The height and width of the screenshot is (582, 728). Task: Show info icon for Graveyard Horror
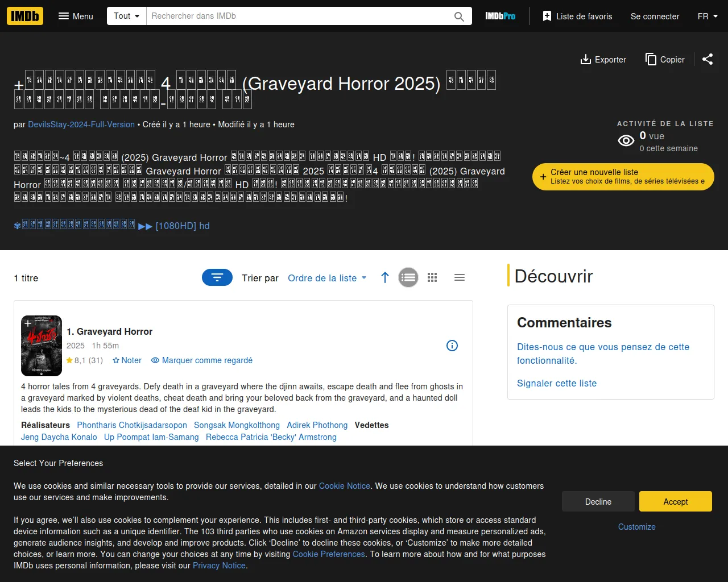(452, 346)
